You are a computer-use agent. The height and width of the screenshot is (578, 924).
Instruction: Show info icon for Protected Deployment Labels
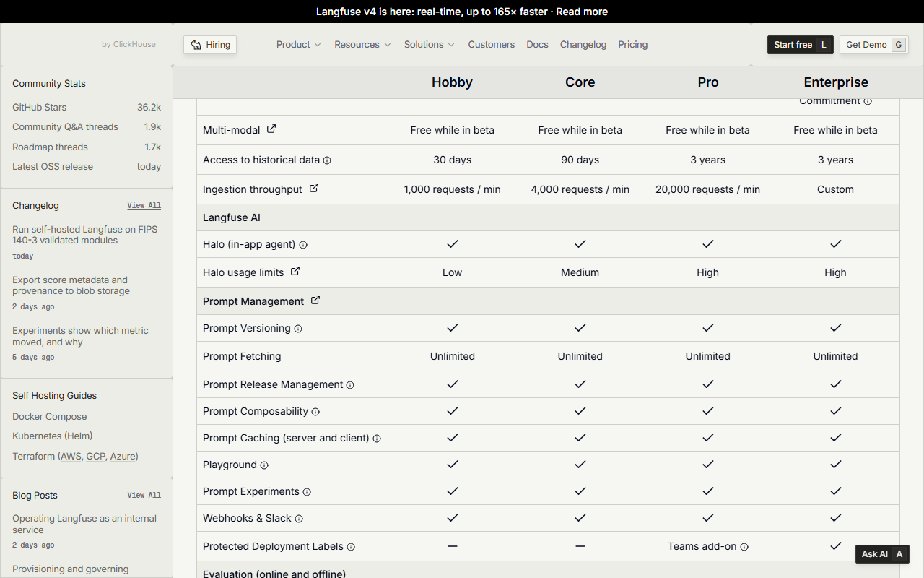click(x=351, y=547)
